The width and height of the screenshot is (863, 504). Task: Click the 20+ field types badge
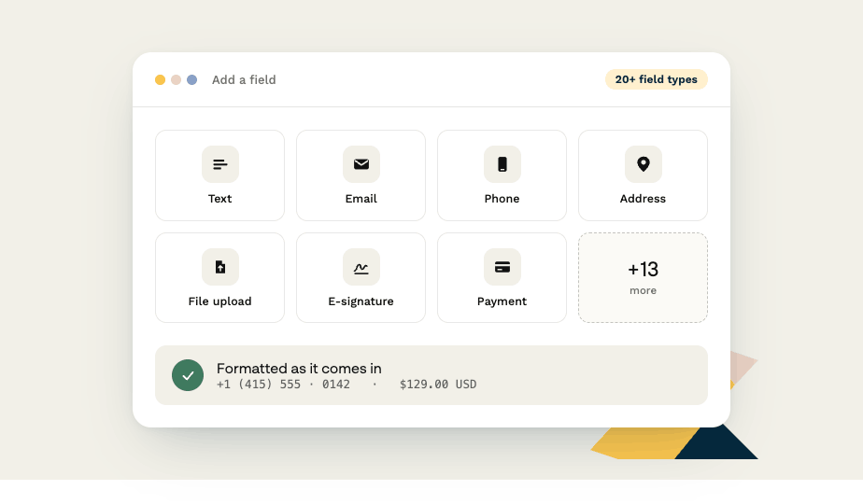tap(656, 79)
